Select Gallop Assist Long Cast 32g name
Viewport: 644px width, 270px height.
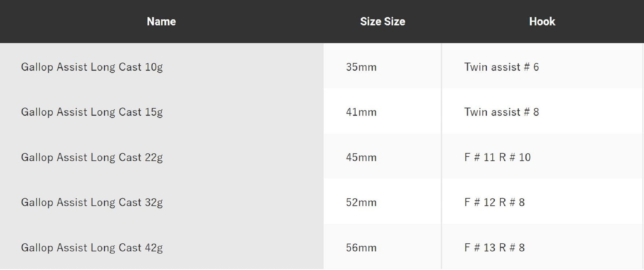(92, 202)
